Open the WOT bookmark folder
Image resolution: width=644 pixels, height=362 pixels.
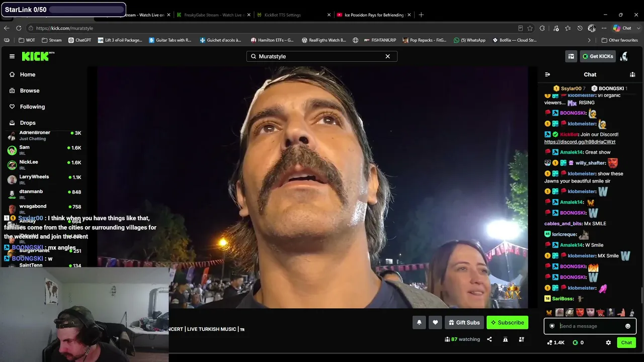27,40
